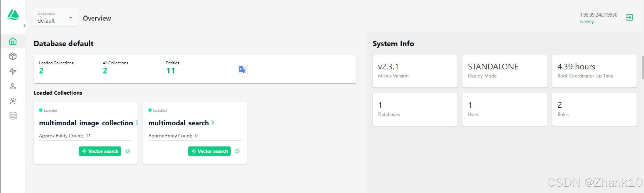Click the Database default heading
Image resolution: width=644 pixels, height=193 pixels.
[x=64, y=44]
